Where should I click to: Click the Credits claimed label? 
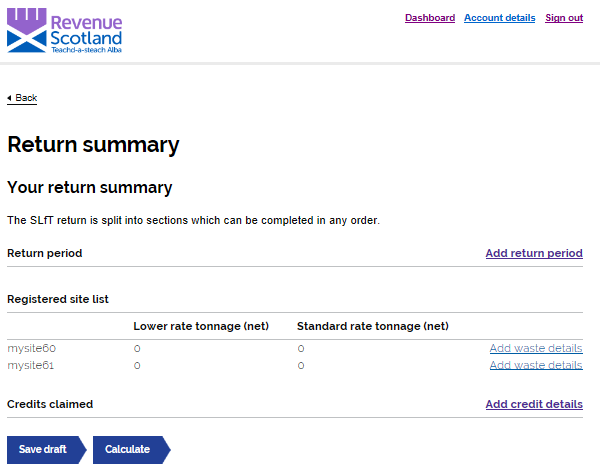pyautogui.click(x=50, y=404)
